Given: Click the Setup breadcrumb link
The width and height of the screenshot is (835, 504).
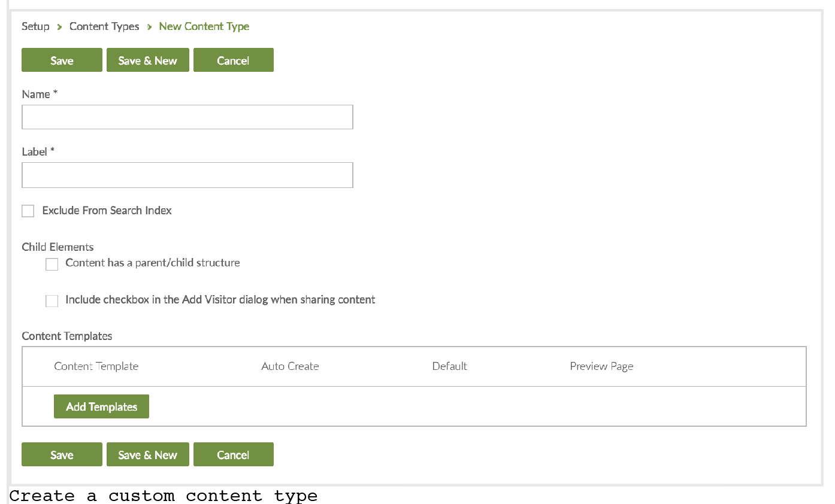Looking at the screenshot, I should pyautogui.click(x=35, y=26).
